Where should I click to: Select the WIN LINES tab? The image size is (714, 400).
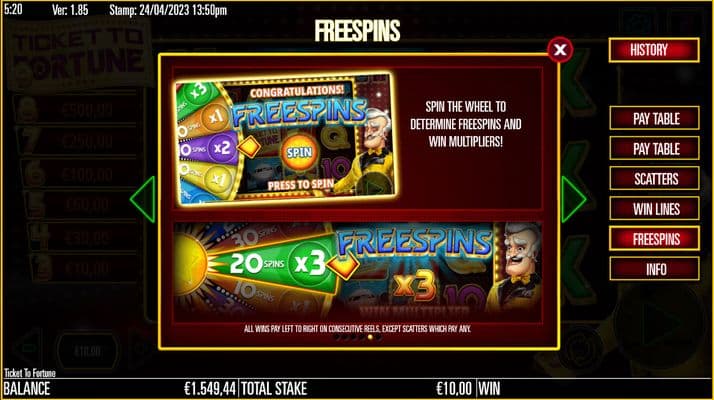click(654, 208)
